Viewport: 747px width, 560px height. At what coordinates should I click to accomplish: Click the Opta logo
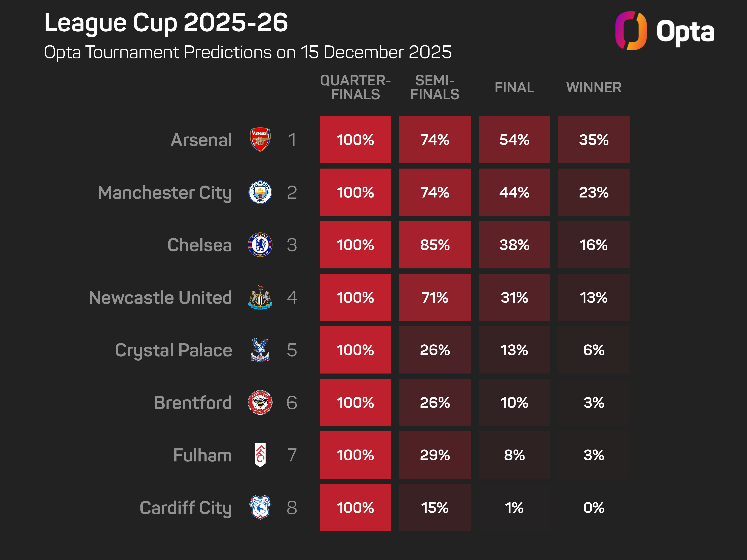click(x=664, y=31)
